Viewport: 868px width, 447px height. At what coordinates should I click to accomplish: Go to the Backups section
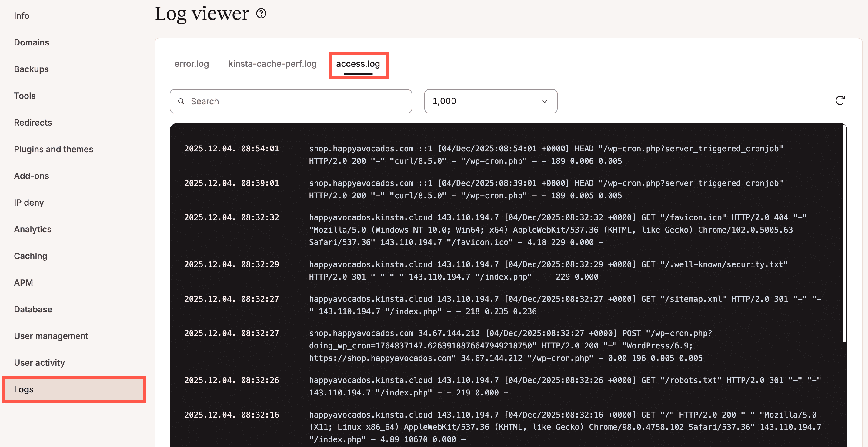pos(31,69)
